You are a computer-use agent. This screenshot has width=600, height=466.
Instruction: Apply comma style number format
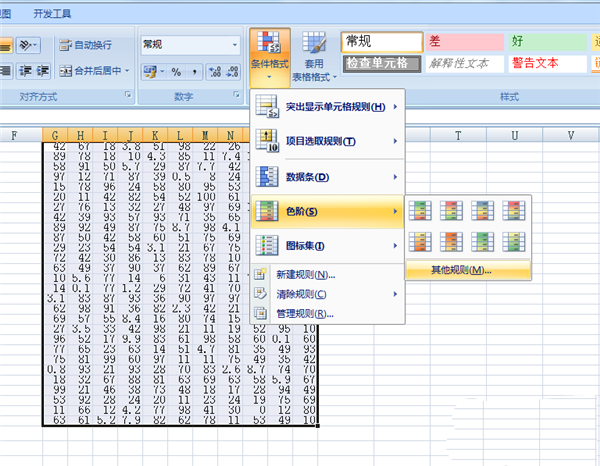(x=194, y=72)
